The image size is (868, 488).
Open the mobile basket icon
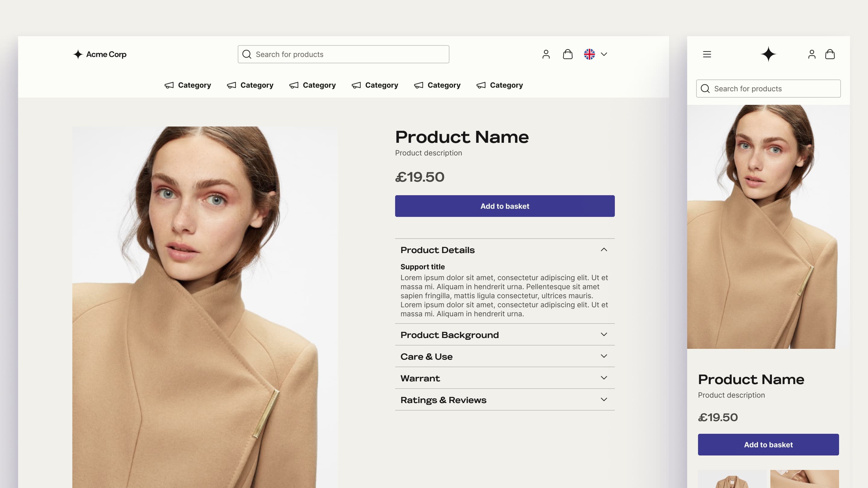pyautogui.click(x=830, y=54)
